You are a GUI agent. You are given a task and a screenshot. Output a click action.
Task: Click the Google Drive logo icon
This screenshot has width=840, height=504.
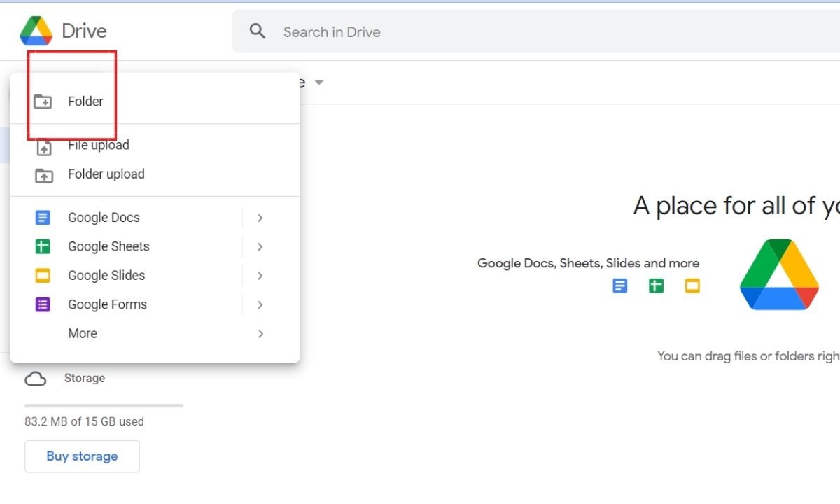coord(36,31)
